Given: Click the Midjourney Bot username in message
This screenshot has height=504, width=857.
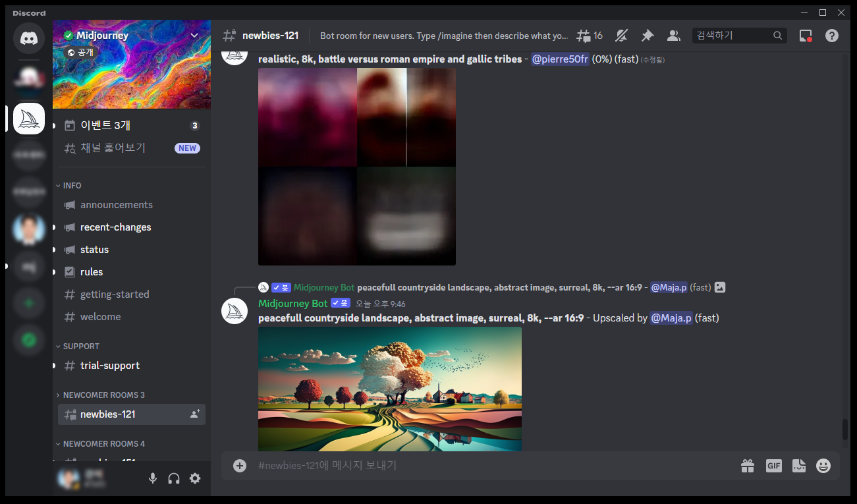Looking at the screenshot, I should (x=292, y=304).
